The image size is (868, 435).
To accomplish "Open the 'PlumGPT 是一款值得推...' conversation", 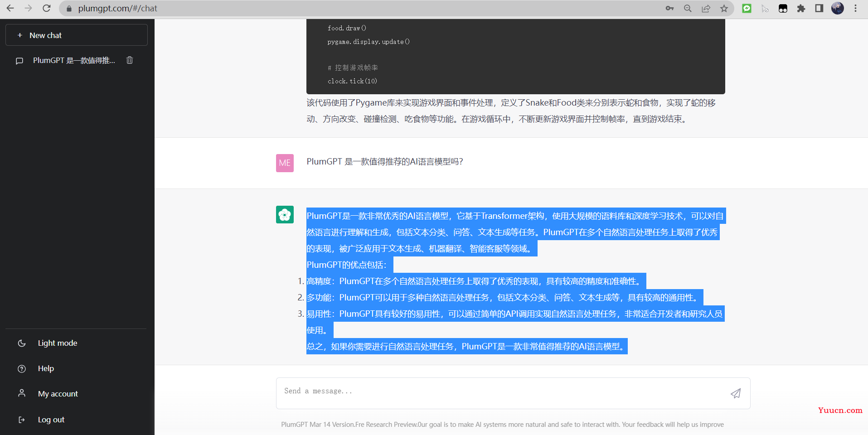I will [74, 60].
